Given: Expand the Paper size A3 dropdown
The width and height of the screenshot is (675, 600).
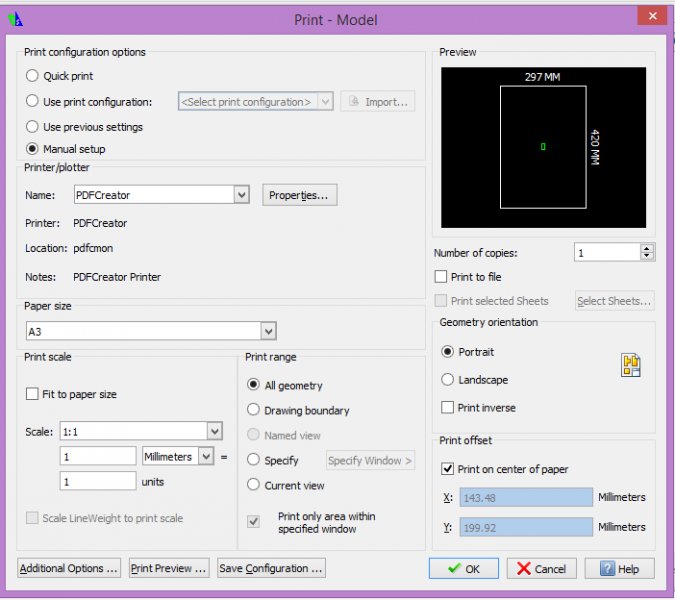Looking at the screenshot, I should pos(268,331).
